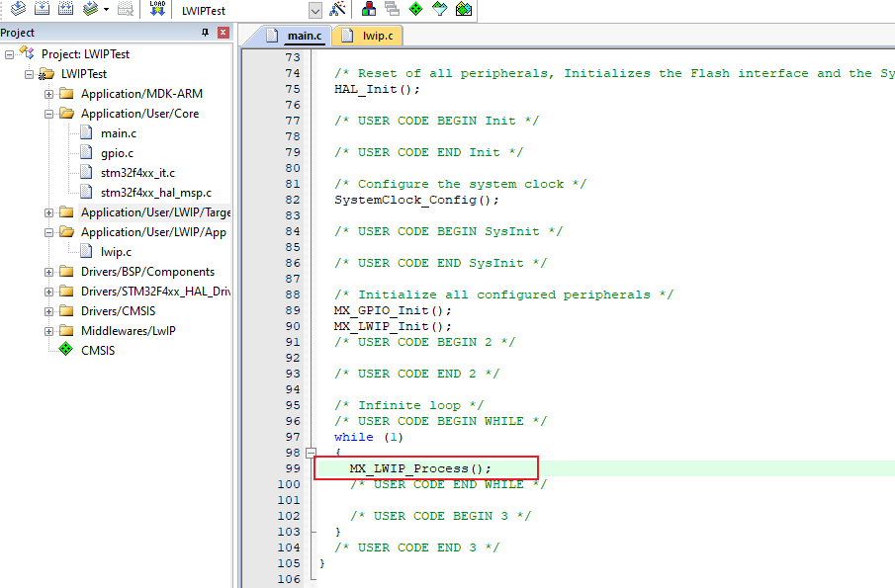Open the LWIPTest target selection dropdown

click(x=314, y=9)
